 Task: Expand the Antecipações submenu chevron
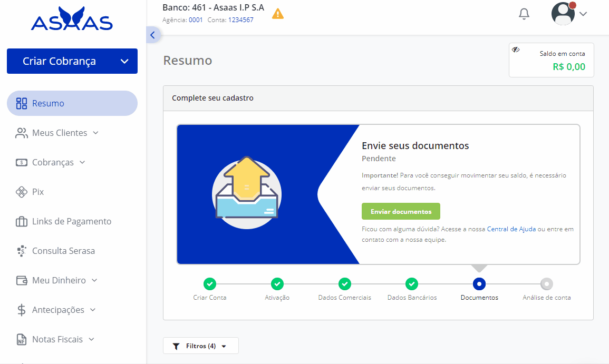click(93, 310)
